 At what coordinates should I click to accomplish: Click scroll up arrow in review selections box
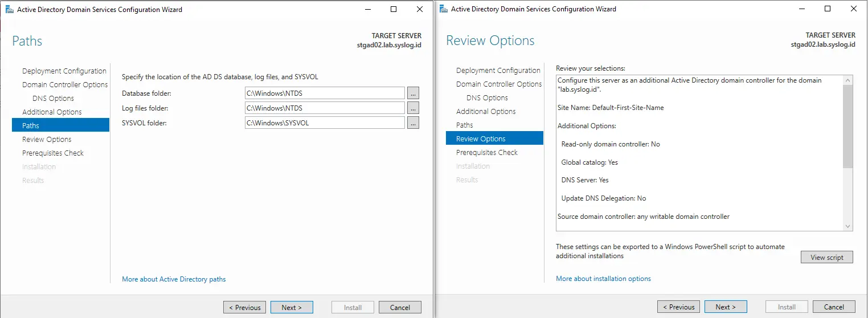(x=848, y=80)
